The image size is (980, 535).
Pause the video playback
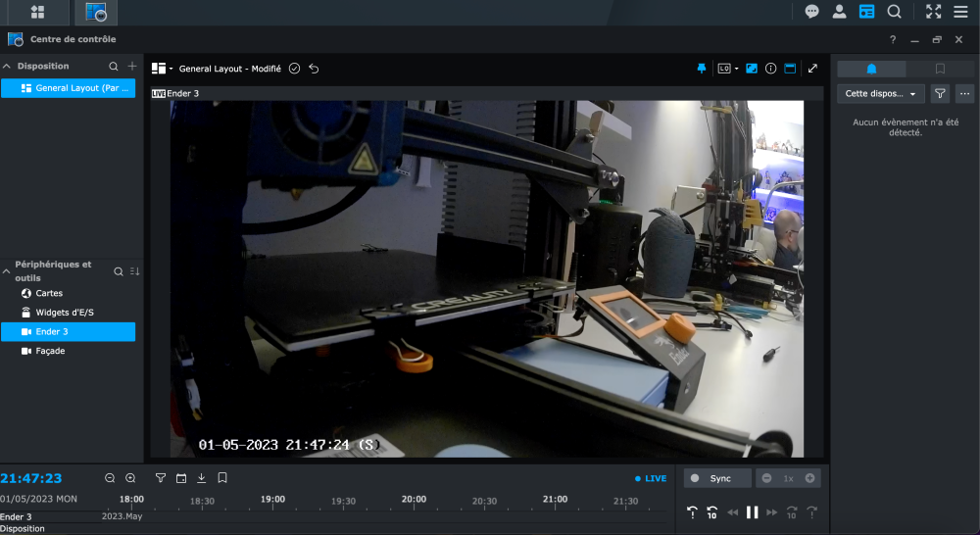point(753,511)
